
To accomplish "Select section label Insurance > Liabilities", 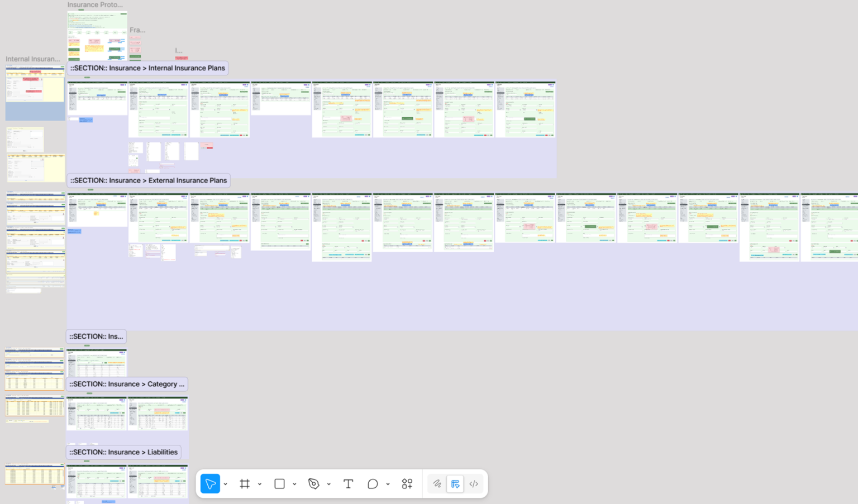I will click(x=123, y=452).
